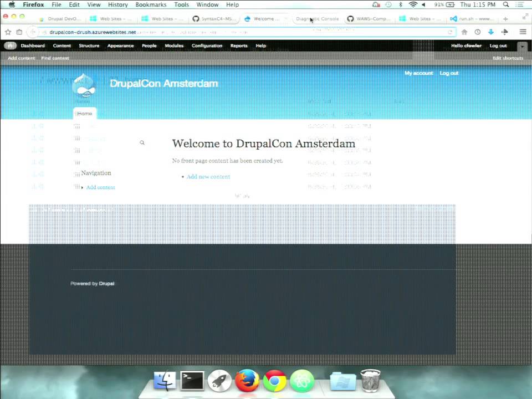Open the Firefox application menu
This screenshot has height=399, width=532.
tap(33, 5)
